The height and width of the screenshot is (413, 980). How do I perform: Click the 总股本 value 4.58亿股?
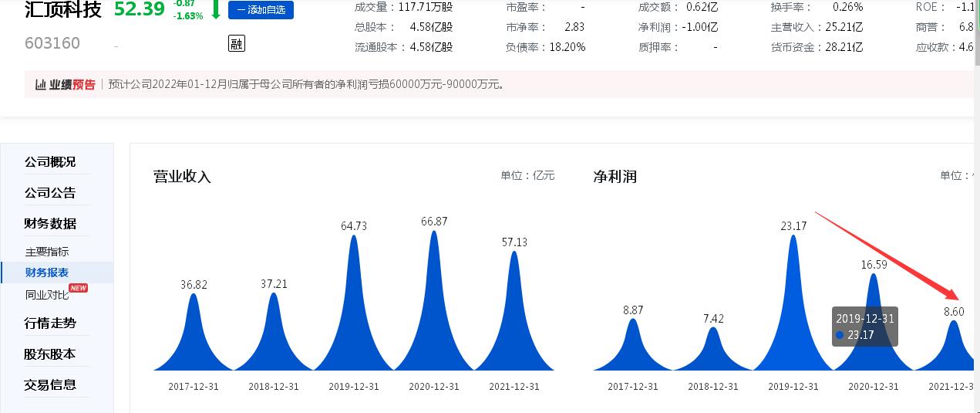[x=433, y=27]
